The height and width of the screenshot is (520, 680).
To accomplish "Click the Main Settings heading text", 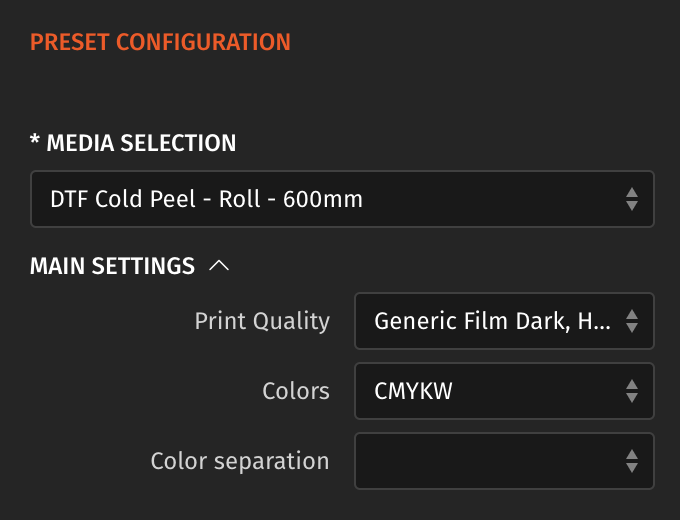I will [112, 266].
